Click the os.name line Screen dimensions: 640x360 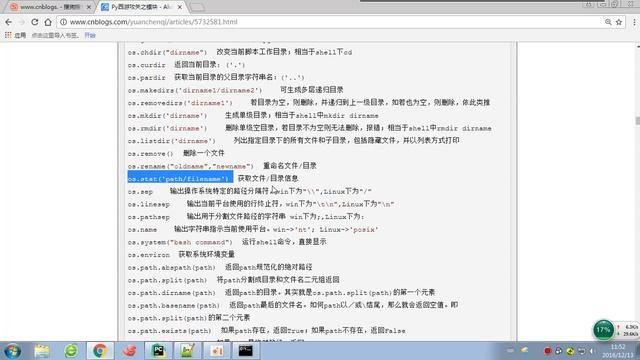coord(253,229)
